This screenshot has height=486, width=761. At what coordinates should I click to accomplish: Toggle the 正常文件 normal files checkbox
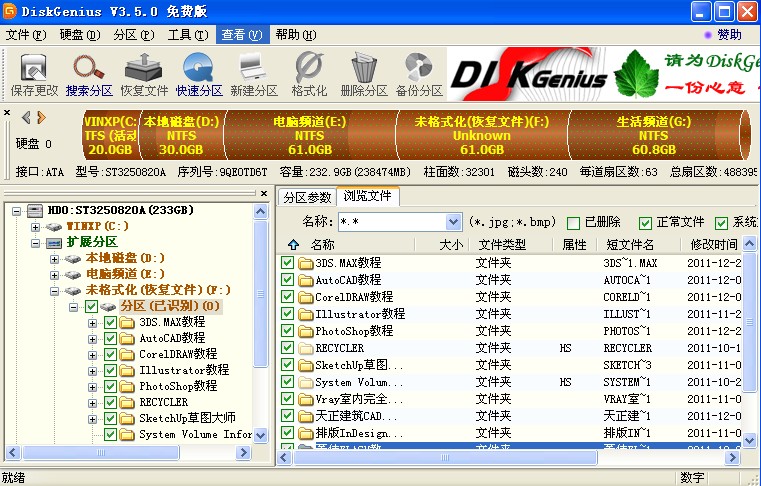(645, 223)
